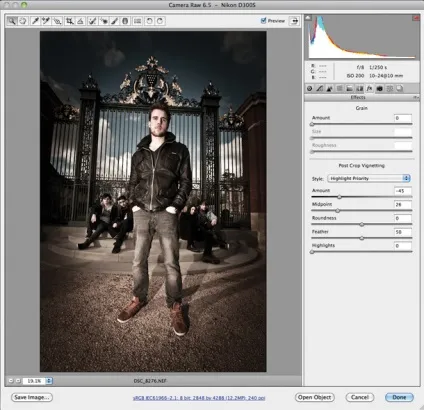Rotate image 90 degrees clockwise

point(160,21)
